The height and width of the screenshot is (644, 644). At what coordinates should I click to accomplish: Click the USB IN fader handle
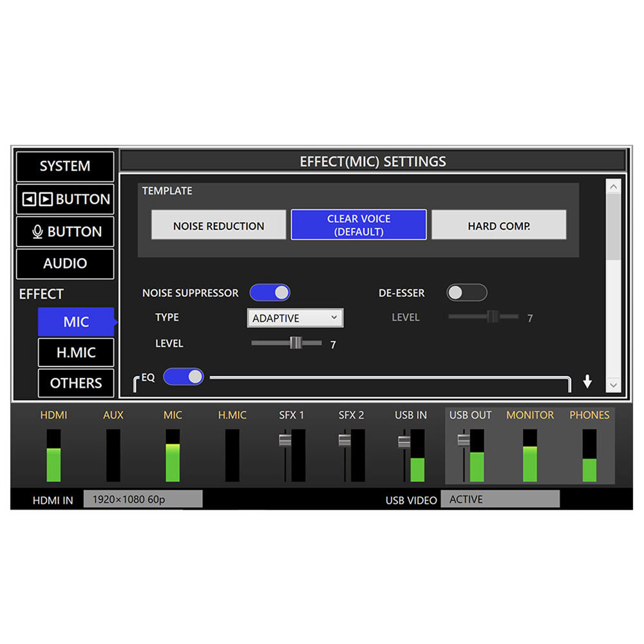pos(404,441)
